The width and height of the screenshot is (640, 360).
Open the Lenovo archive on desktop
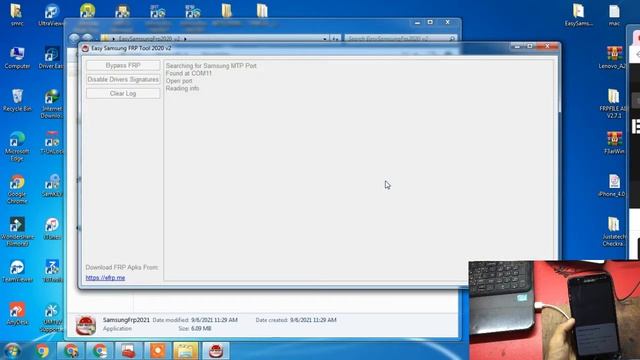pyautogui.click(x=613, y=58)
